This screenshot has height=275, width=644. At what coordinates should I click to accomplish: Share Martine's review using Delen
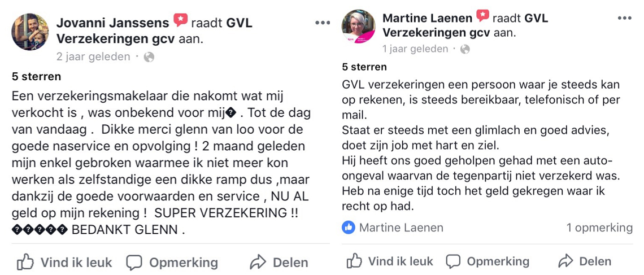pyautogui.click(x=584, y=261)
